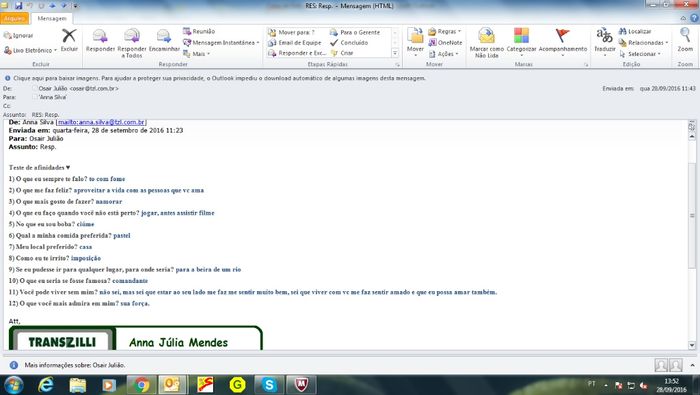Open the Arquivo tab
Viewport: 700px width, 395px height.
coord(14,18)
